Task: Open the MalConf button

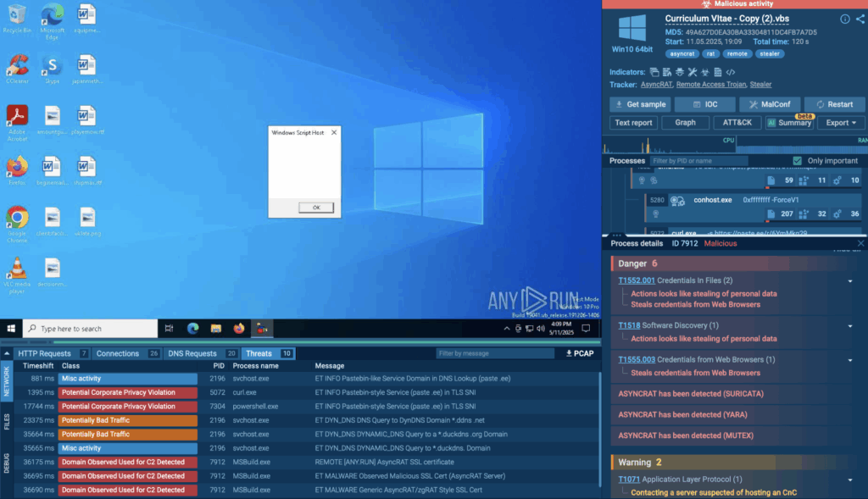Action: coord(770,104)
